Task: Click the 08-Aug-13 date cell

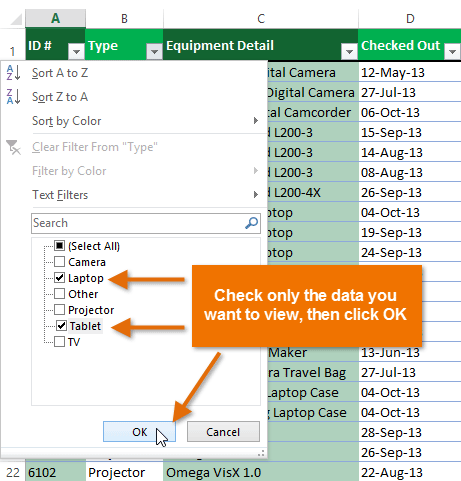Action: pyautogui.click(x=410, y=172)
